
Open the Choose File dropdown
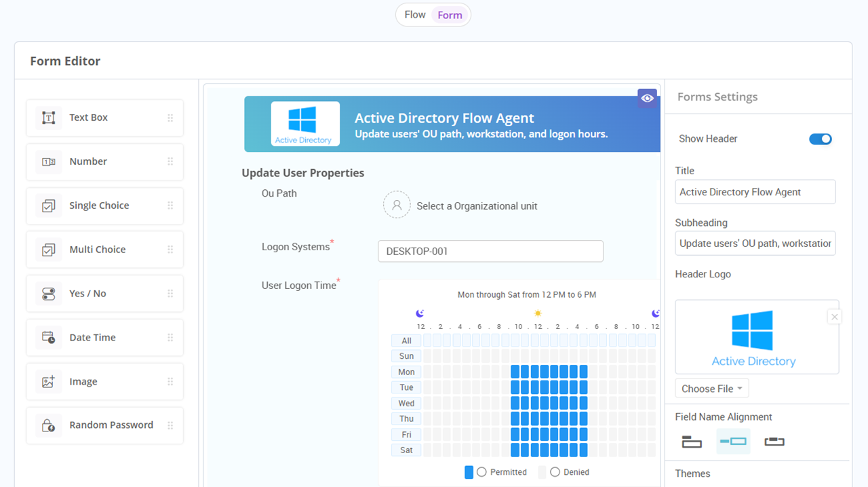point(711,388)
